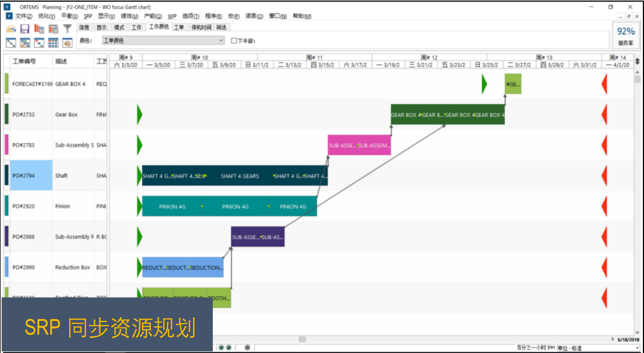Screen dimensions: 644x353
Task: Switch to the 信息 tab
Action: (84, 27)
